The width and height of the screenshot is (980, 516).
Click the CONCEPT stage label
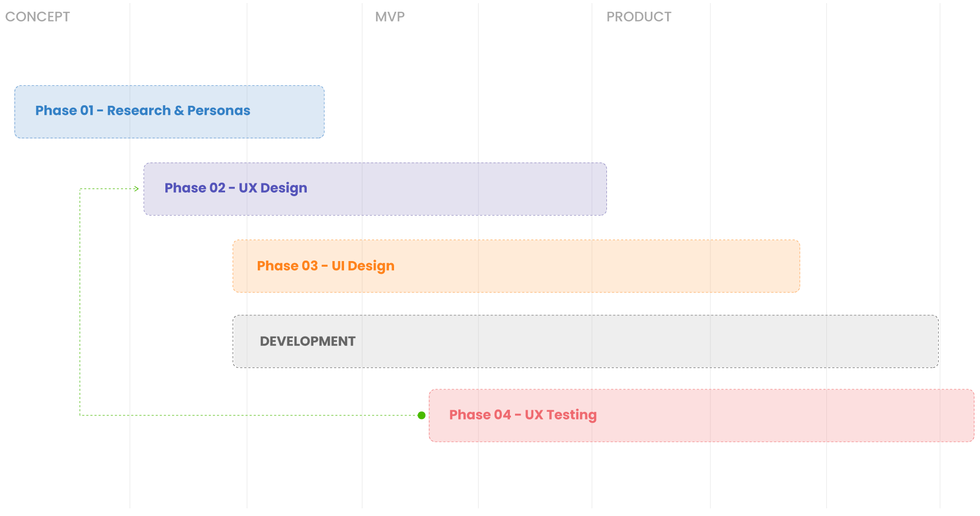point(37,17)
